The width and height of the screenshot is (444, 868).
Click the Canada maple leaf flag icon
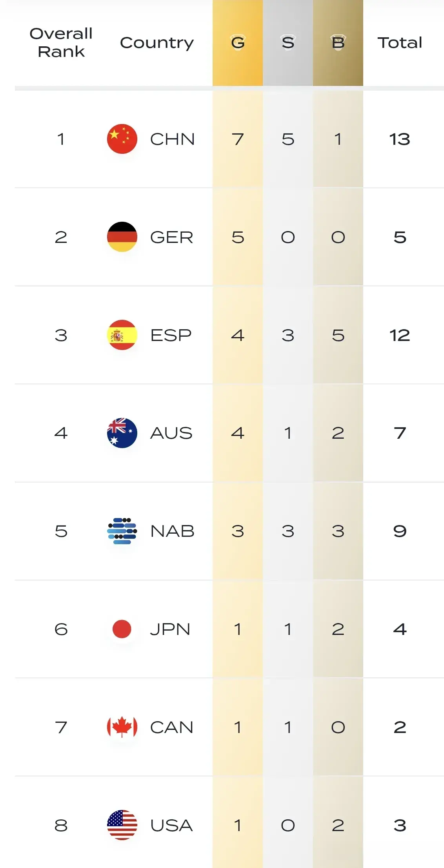click(x=122, y=727)
